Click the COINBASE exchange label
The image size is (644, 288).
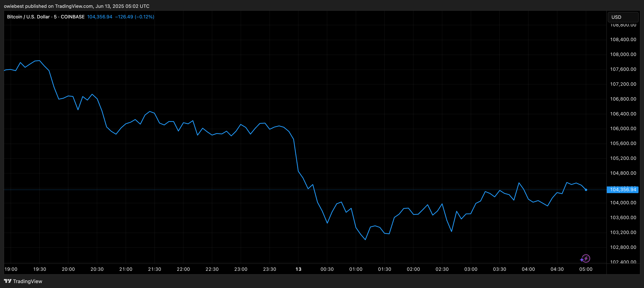[x=73, y=17]
